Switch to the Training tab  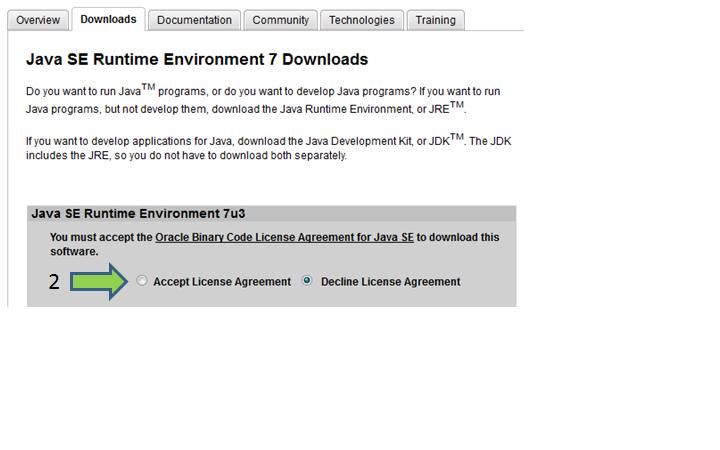tap(436, 20)
